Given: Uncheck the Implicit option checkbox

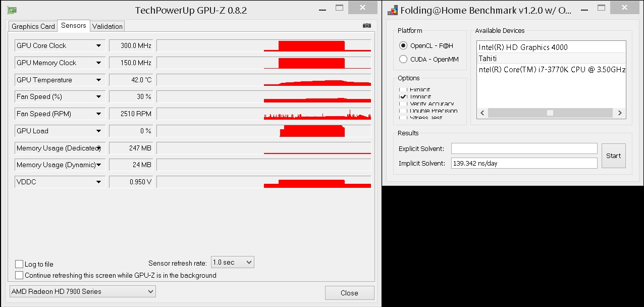Looking at the screenshot, I should tap(403, 96).
